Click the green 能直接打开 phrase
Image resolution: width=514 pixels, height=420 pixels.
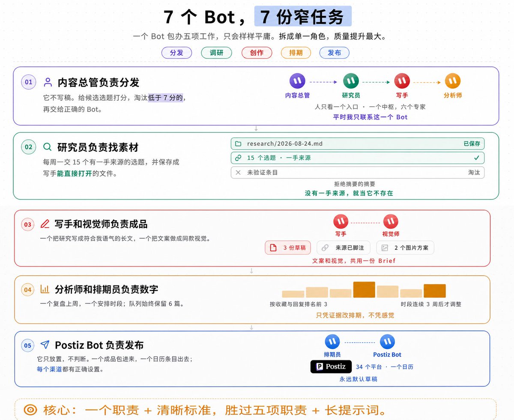(x=75, y=174)
